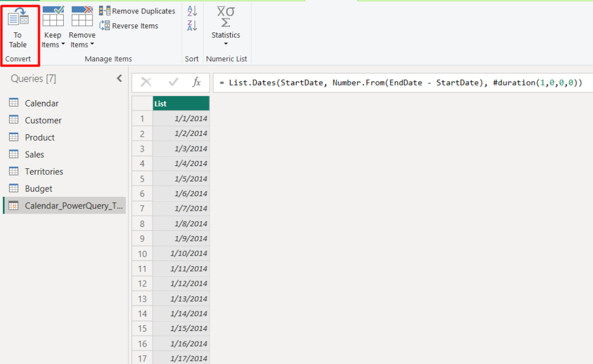Screen dimensions: 593x364
Task: Click the Product query table icon
Action: [14, 137]
